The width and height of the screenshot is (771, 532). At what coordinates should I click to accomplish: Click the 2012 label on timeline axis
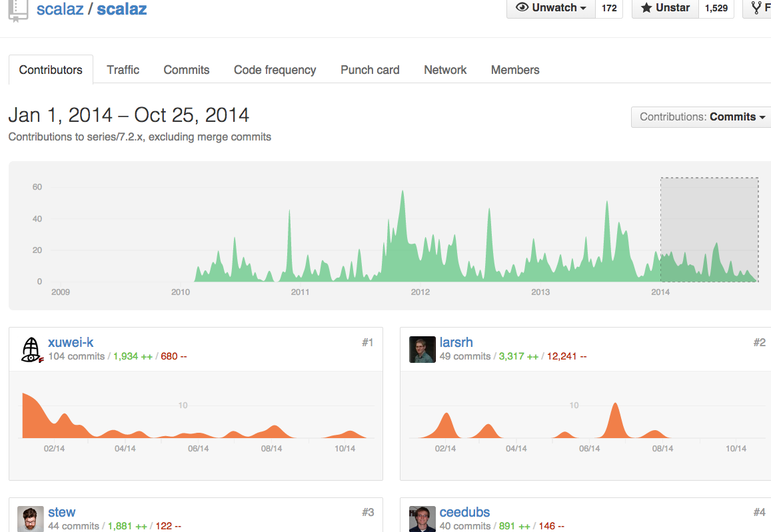pos(420,292)
